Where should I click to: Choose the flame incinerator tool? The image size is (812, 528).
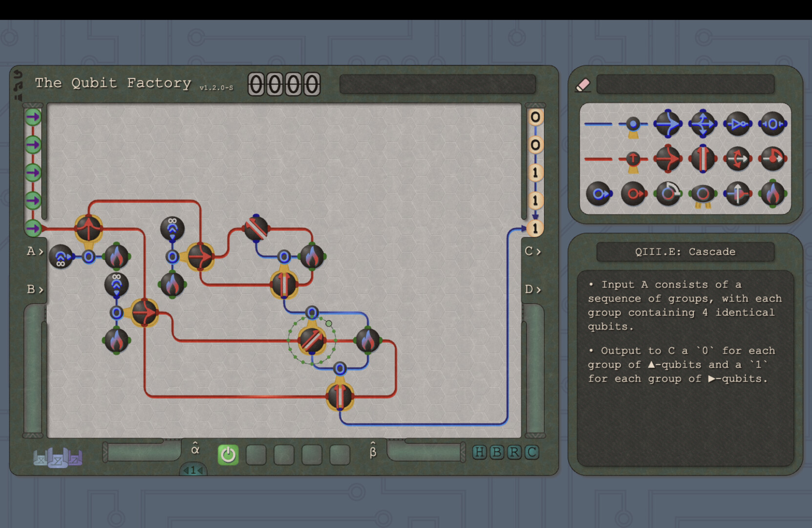(x=773, y=194)
